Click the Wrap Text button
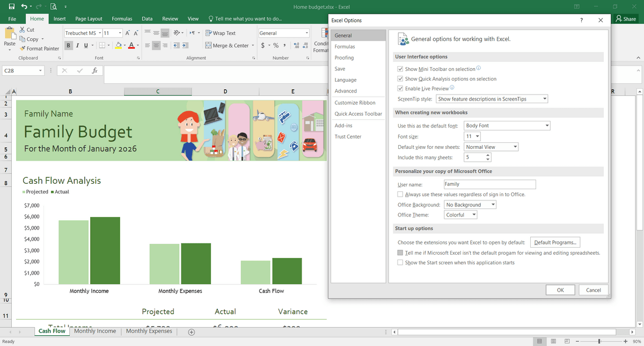 [x=220, y=33]
